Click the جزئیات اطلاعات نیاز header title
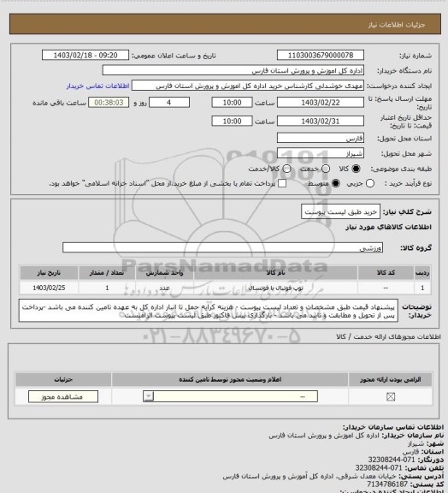This screenshot has width=448, height=493. click(x=397, y=25)
